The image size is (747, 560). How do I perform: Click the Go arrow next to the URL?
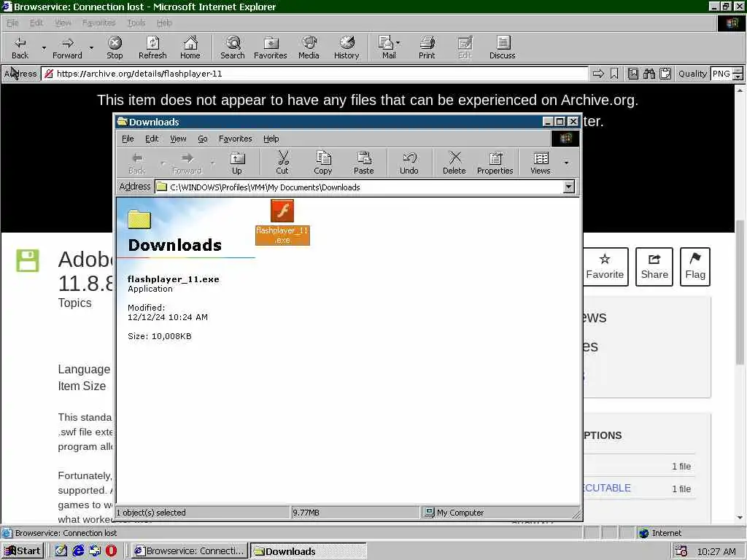pos(598,74)
